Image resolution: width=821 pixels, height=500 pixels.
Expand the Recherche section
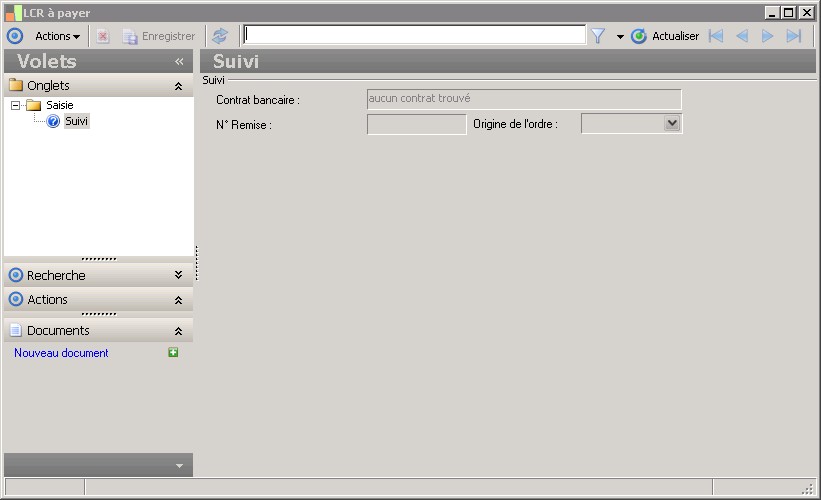pos(179,275)
